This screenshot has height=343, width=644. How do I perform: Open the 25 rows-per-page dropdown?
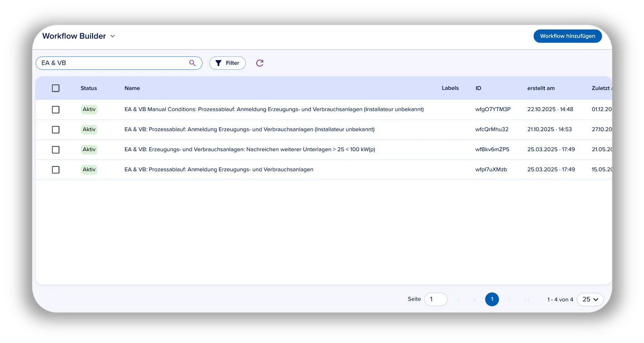590,300
